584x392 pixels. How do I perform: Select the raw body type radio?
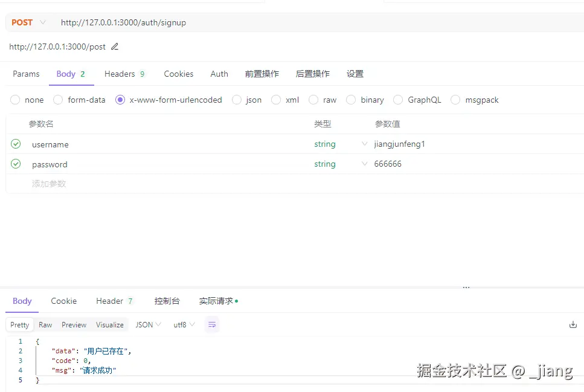(313, 100)
